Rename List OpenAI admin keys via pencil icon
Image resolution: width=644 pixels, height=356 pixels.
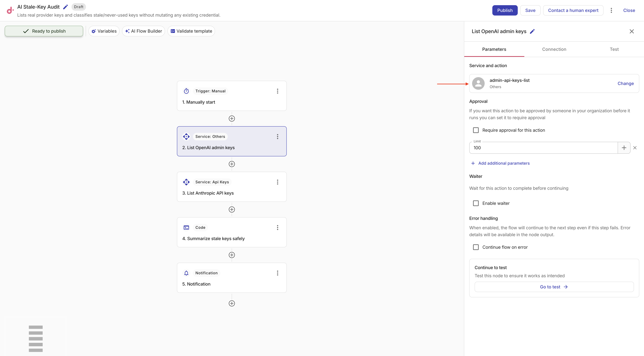coord(532,32)
